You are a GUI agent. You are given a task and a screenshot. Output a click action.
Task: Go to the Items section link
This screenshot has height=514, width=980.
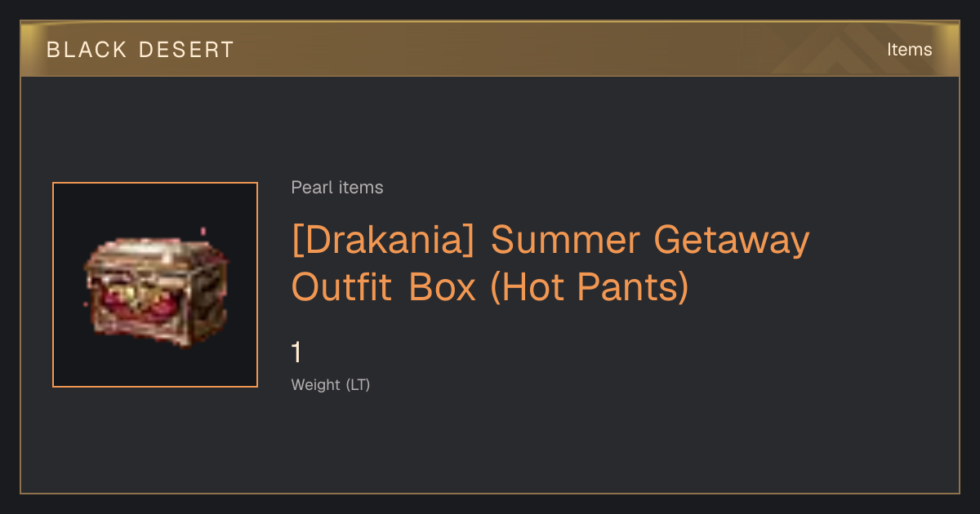click(909, 50)
